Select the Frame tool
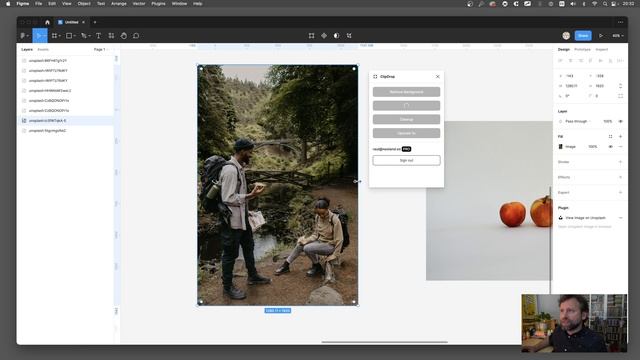640x360 pixels. [x=54, y=36]
